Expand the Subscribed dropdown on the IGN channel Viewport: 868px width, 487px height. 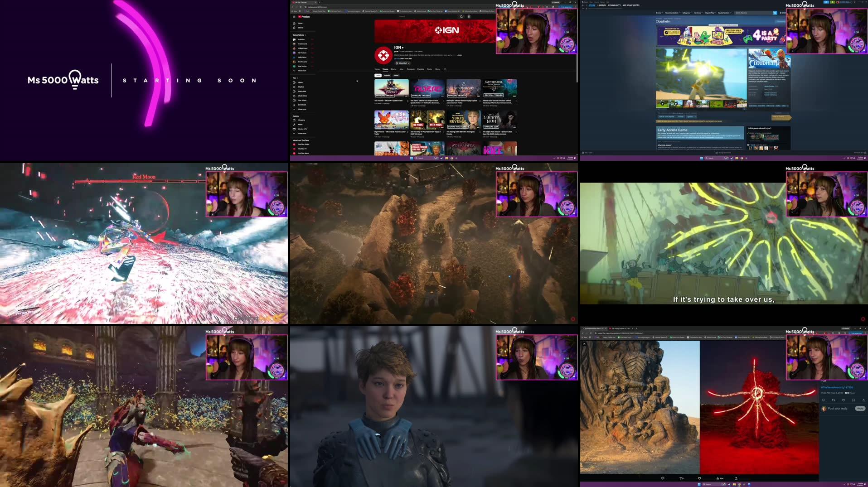408,63
